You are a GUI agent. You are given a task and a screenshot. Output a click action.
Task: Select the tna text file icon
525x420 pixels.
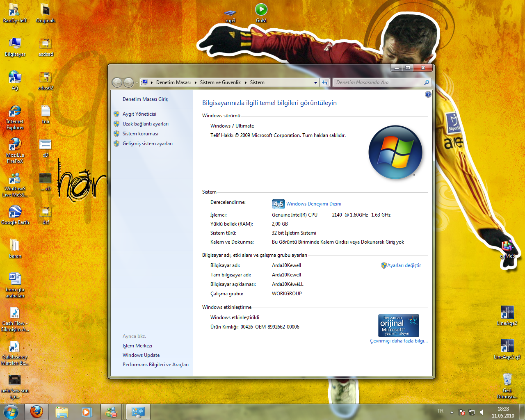tap(46, 114)
